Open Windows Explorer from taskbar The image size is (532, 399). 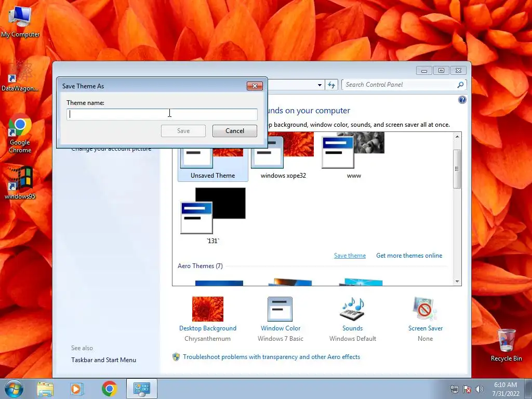[x=45, y=389]
